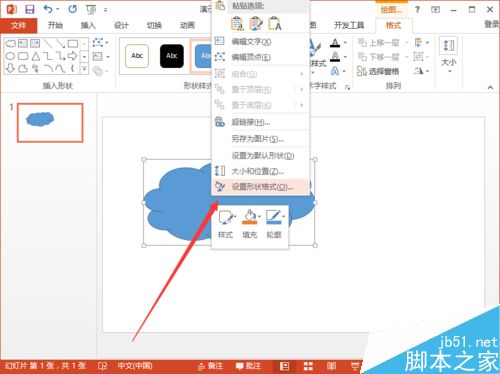Expand the 置于底层 submenu arrow
The height and width of the screenshot is (374, 500).
[x=301, y=105]
